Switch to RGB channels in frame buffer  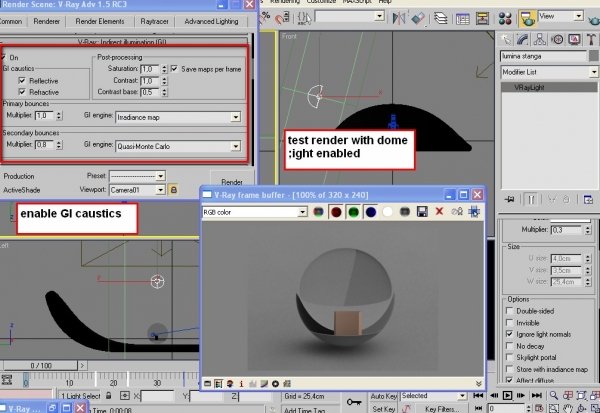pos(318,212)
